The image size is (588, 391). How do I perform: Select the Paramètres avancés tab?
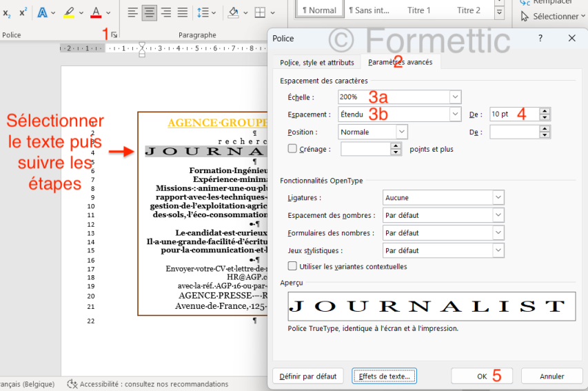click(400, 63)
